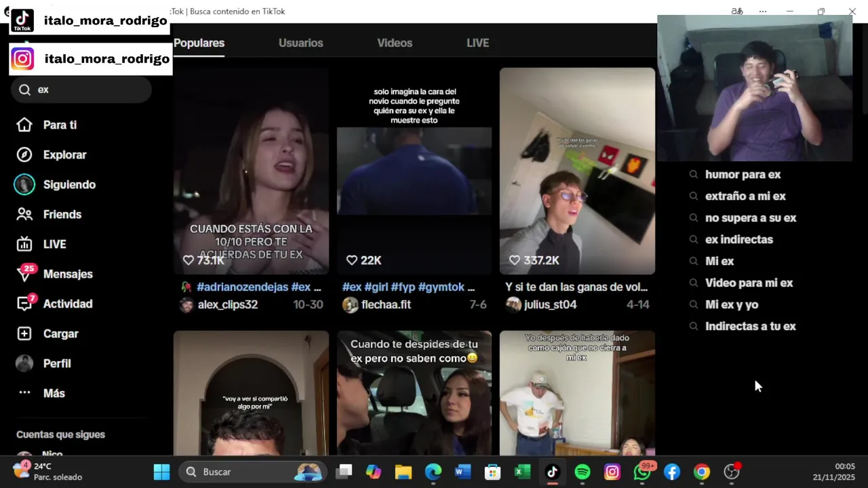
Task: Open File Explorer from the taskbar
Action: point(403,472)
